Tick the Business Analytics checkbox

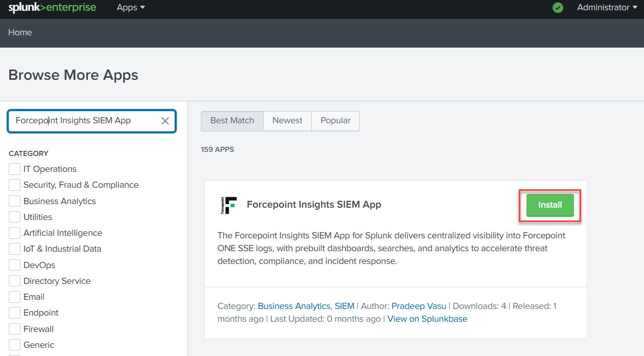pos(15,201)
